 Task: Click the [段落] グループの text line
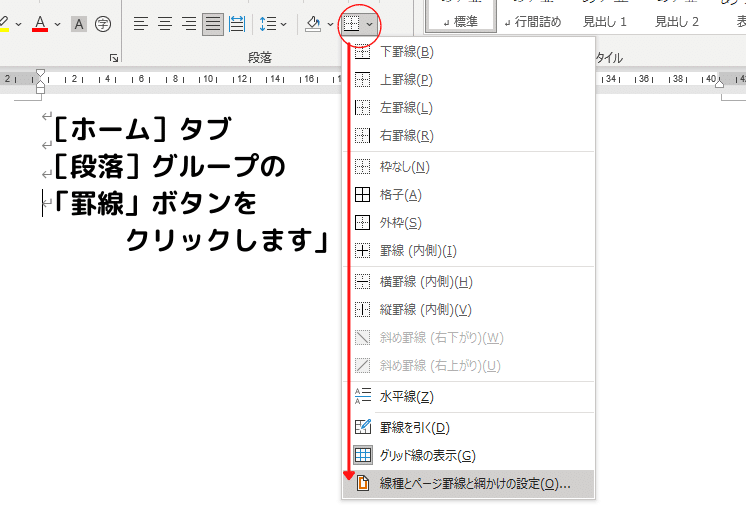[x=169, y=167]
